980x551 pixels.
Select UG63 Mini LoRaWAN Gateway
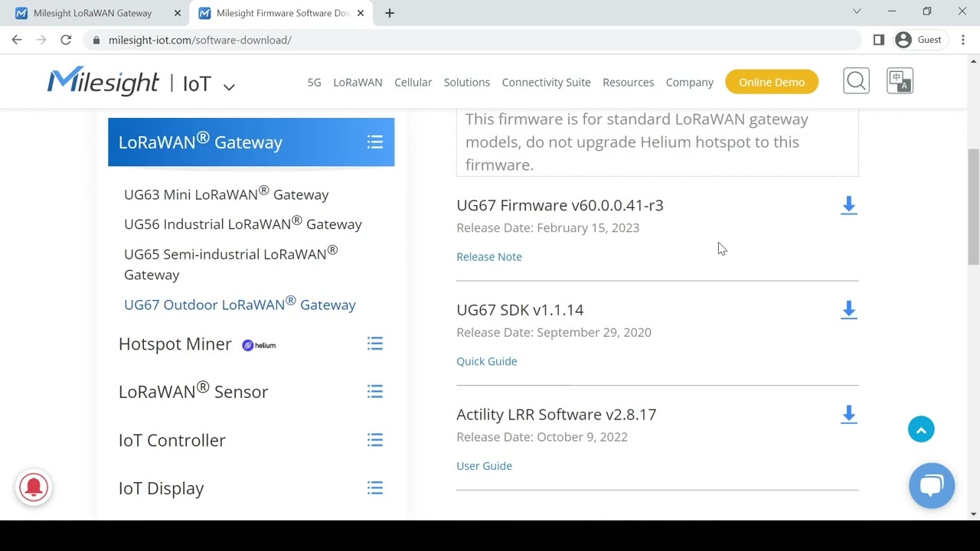pos(226,194)
